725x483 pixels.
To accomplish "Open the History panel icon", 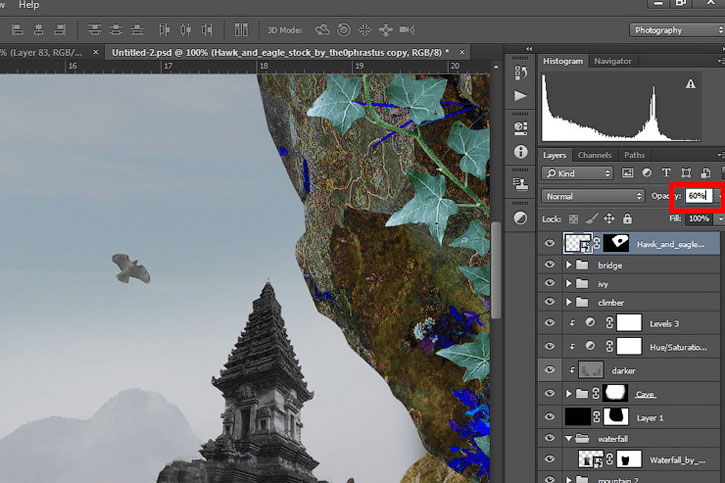I will [521, 73].
